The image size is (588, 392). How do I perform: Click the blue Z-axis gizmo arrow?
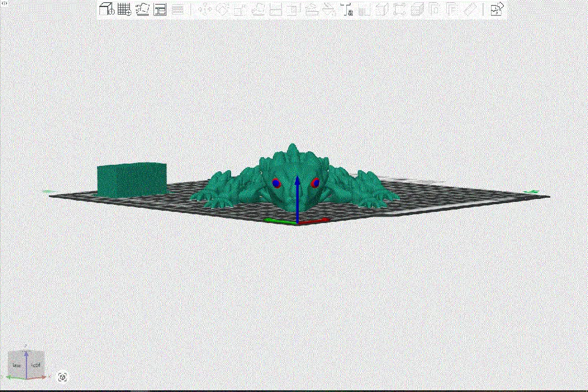click(298, 188)
